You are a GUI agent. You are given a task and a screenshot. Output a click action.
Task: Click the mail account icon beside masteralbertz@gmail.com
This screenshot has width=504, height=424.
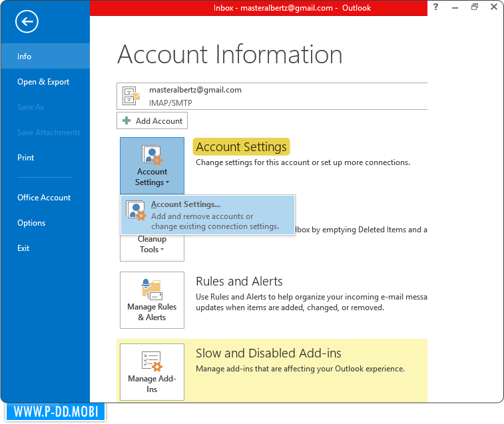[x=131, y=97]
